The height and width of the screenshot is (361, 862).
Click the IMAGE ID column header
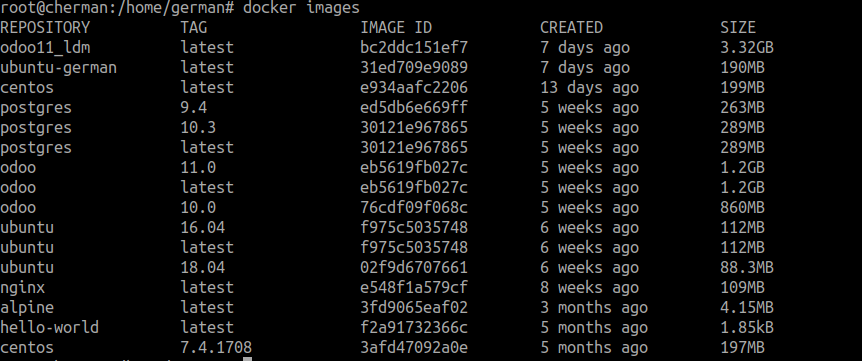pyautogui.click(x=396, y=27)
